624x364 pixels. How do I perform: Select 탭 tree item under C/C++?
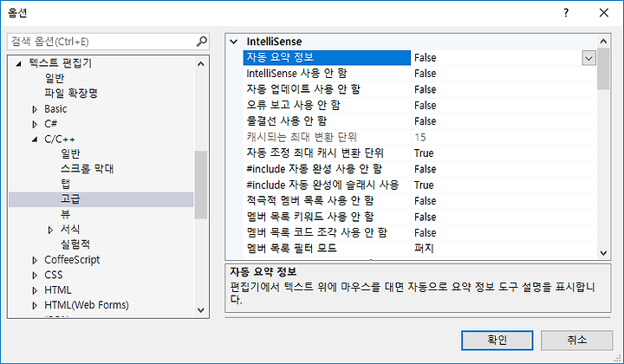click(x=66, y=184)
